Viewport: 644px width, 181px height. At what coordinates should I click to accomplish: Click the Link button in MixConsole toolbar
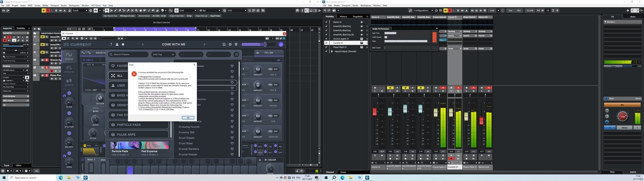tap(492, 10)
